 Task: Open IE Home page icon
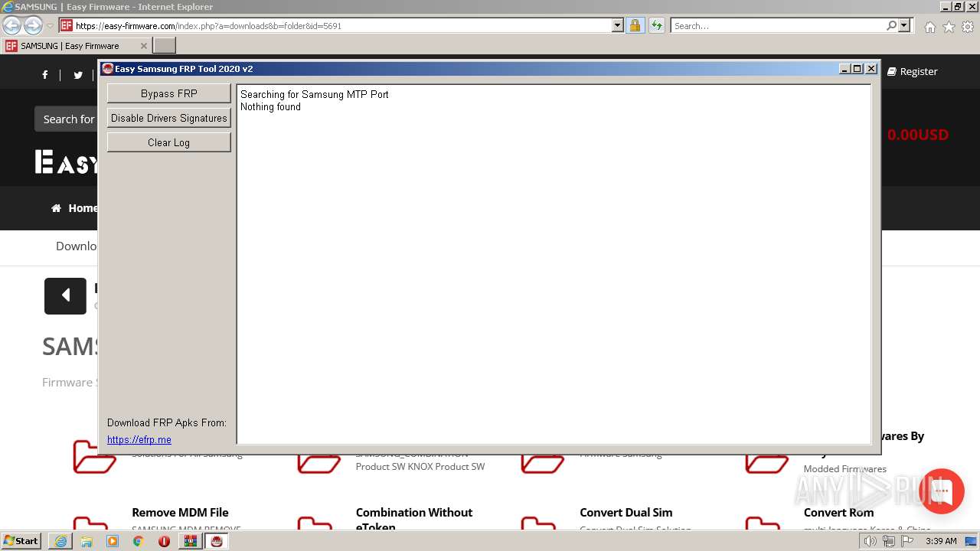(x=929, y=27)
